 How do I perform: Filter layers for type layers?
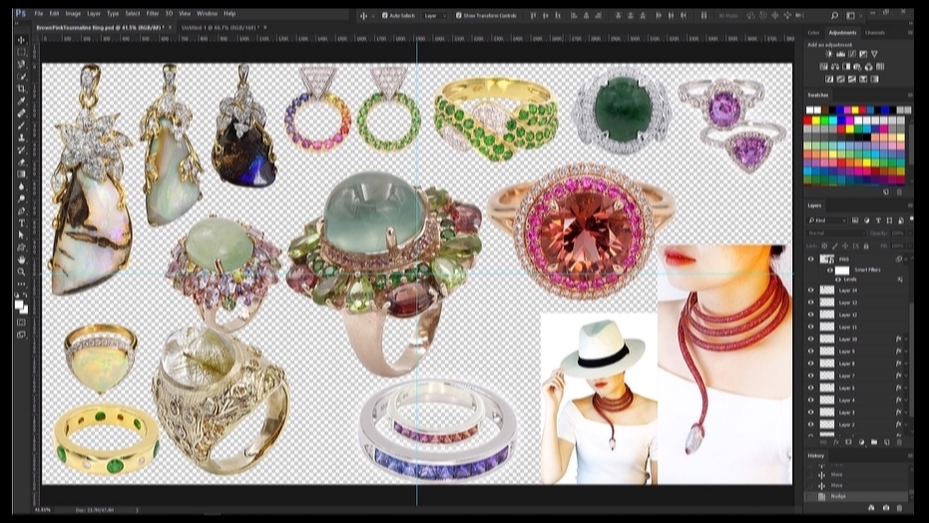878,220
